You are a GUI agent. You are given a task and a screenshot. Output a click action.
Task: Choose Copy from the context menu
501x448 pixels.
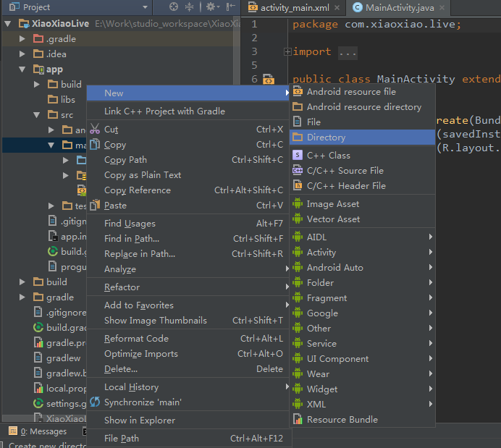[188, 145]
